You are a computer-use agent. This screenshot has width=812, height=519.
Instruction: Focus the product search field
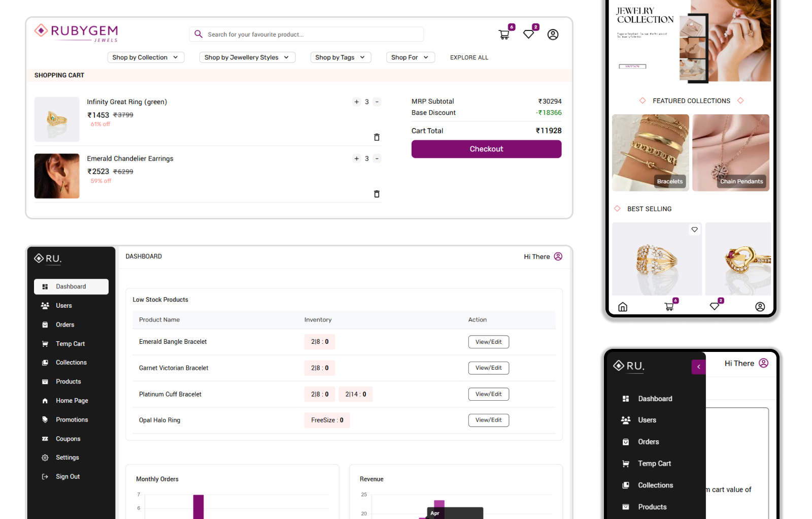pyautogui.click(x=307, y=34)
